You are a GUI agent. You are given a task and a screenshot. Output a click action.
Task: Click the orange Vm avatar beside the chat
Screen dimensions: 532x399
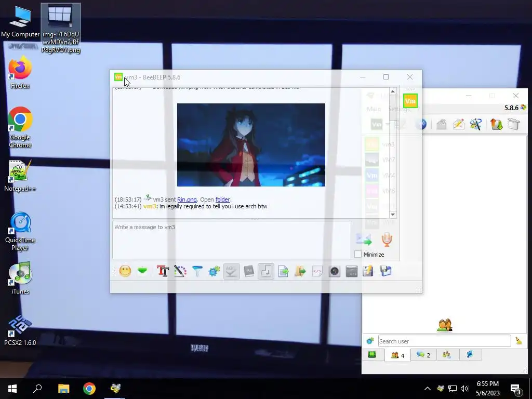(x=410, y=101)
